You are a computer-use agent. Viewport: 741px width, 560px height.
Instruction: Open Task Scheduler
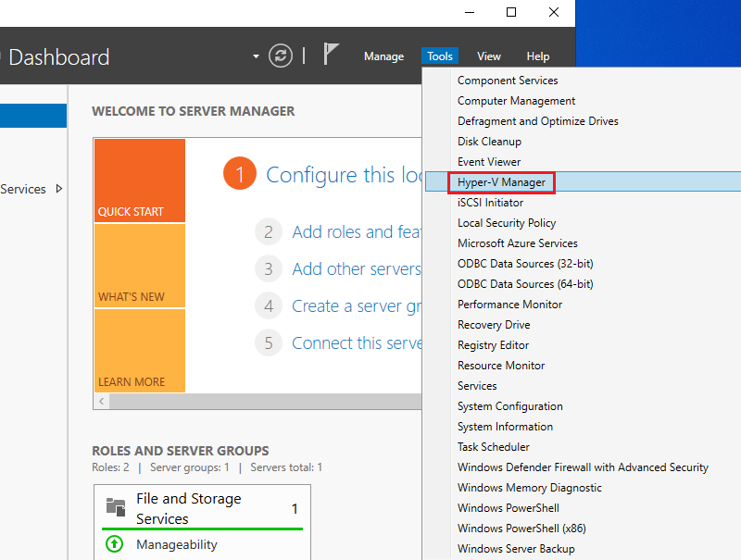[493, 446]
